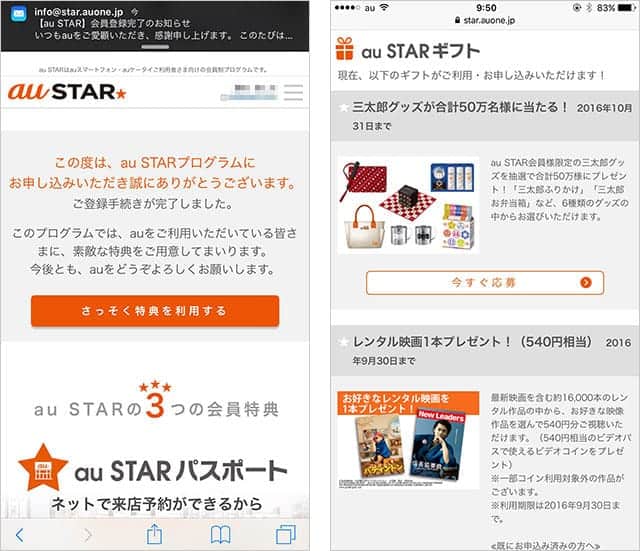640x551 pixels.
Task: Tap the au STAR ギフト title
Action: [x=421, y=51]
